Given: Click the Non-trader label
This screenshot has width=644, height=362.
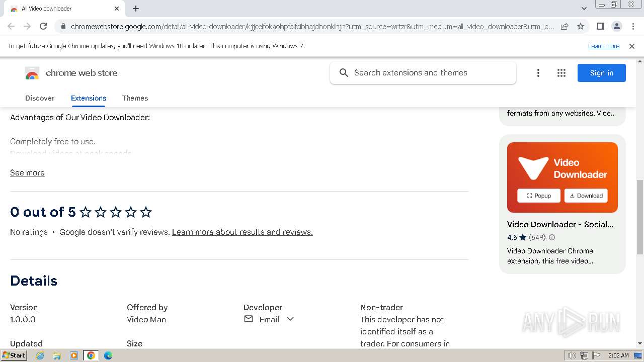Looking at the screenshot, I should coord(381,307).
